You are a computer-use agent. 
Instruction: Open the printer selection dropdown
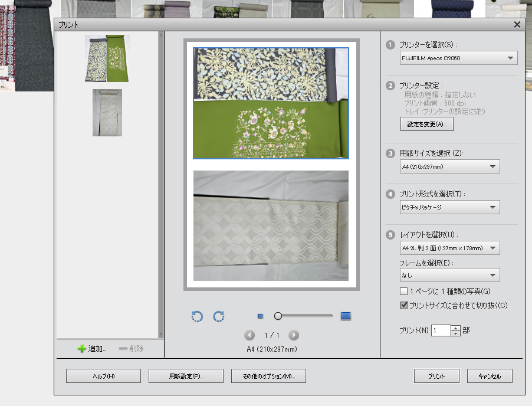458,58
